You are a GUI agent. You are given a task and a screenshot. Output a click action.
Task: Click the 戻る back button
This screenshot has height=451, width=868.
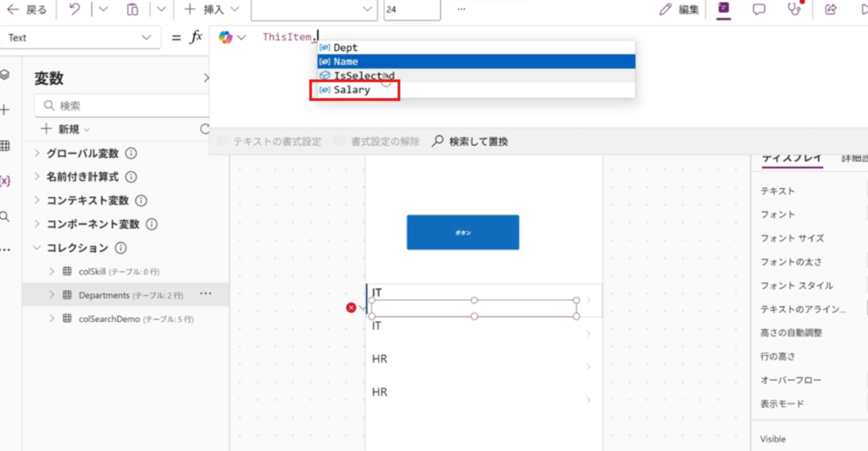(x=27, y=10)
